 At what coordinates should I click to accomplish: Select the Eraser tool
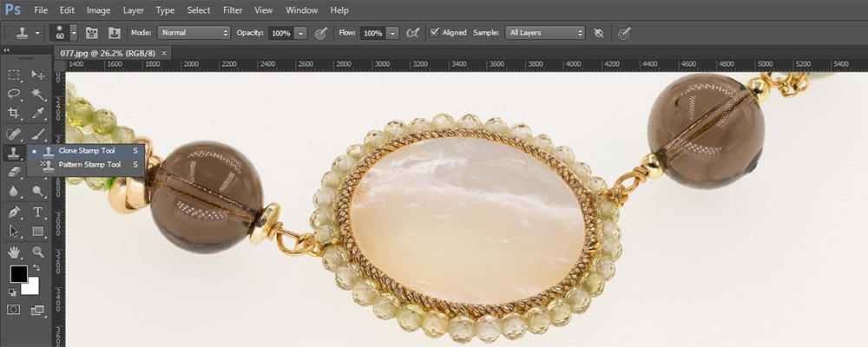pos(14,172)
